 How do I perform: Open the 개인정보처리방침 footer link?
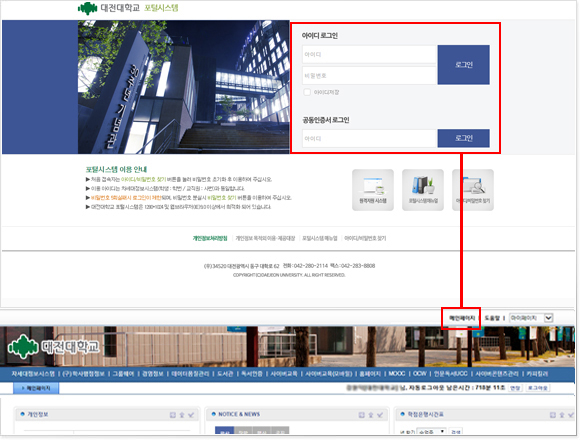210,238
